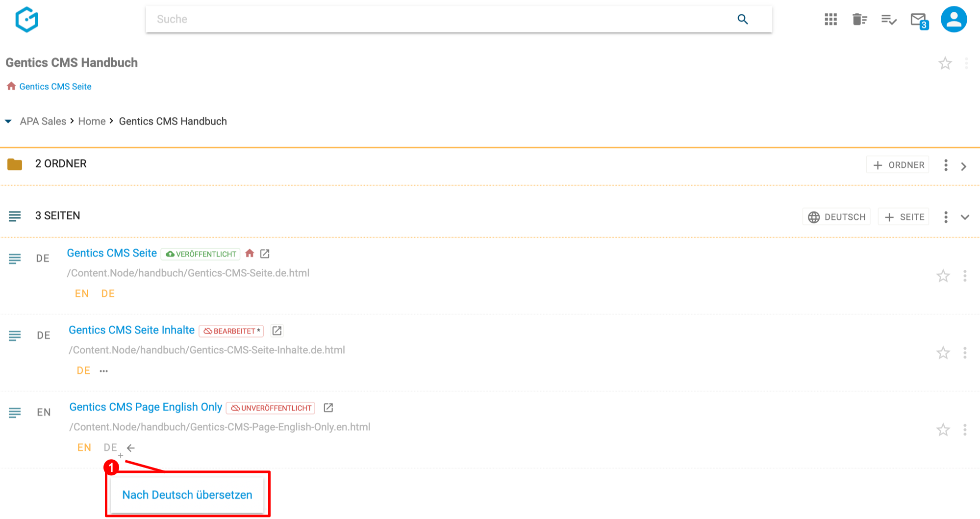This screenshot has width=980, height=519.
Task: Expand more languages ellipsis on Seite Inhalte
Action: (103, 371)
